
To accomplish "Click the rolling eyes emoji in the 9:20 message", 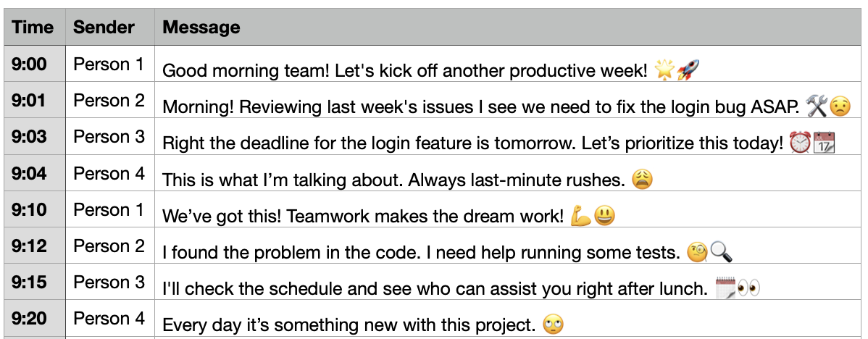I will (553, 325).
